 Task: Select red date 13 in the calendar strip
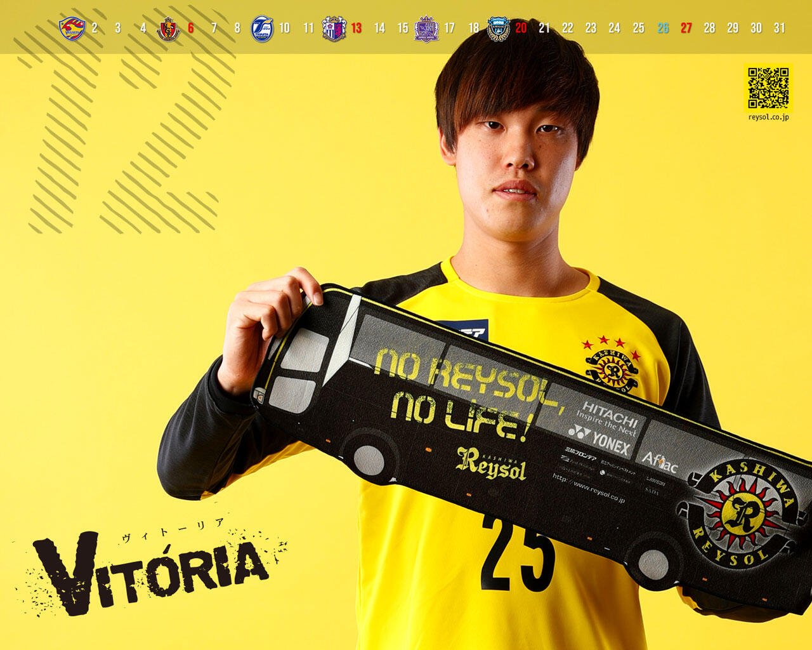(357, 28)
